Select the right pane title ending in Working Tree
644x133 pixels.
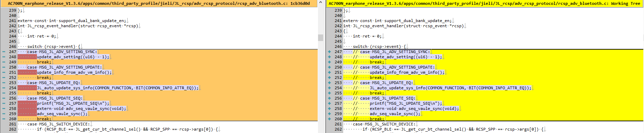(x=484, y=3)
